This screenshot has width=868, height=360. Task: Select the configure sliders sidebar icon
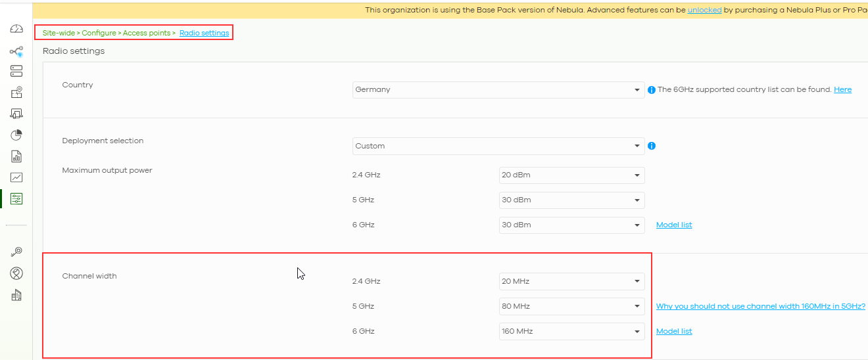point(16,198)
